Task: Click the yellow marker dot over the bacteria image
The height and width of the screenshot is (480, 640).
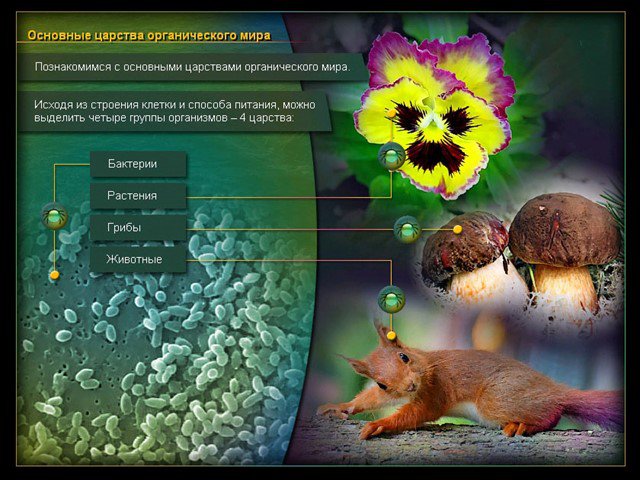Action: pyautogui.click(x=55, y=276)
